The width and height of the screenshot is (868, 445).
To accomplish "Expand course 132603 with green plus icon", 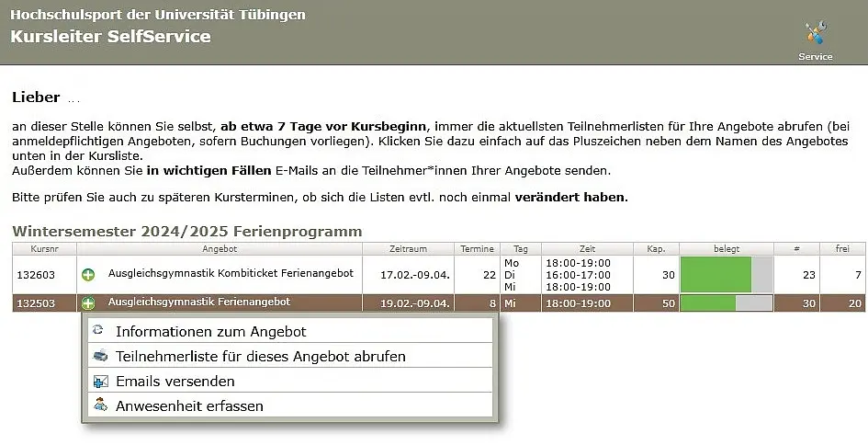I will click(88, 274).
